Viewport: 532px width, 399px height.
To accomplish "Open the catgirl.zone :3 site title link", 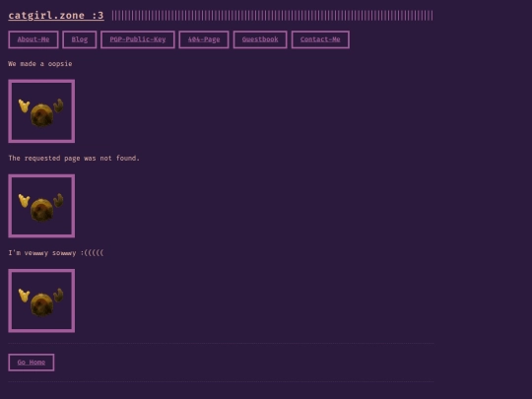I will pos(56,16).
